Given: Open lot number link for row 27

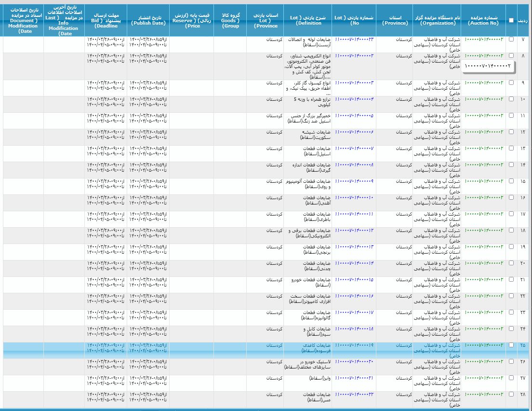Looking at the screenshot, I should click(354, 378).
